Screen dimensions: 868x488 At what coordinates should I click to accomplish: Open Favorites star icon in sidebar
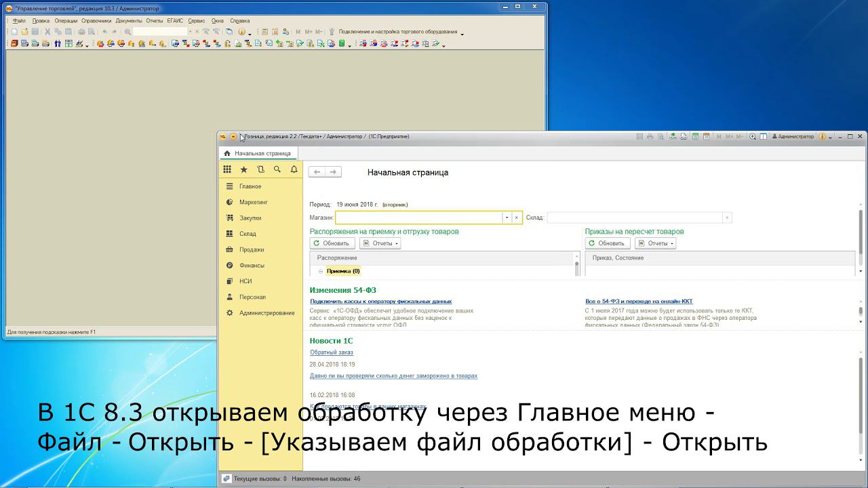(243, 169)
